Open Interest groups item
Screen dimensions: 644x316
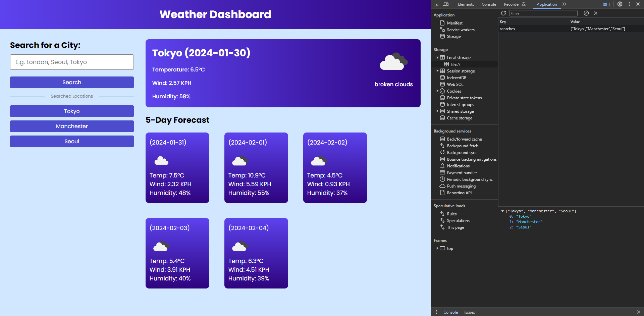pyautogui.click(x=460, y=105)
